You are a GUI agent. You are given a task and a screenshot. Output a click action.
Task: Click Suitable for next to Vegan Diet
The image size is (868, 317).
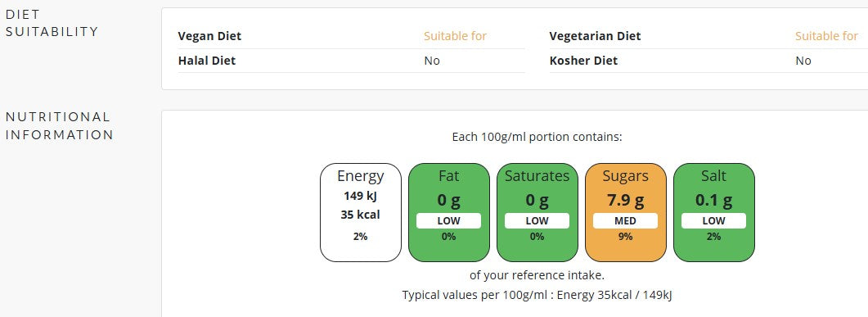pos(455,36)
